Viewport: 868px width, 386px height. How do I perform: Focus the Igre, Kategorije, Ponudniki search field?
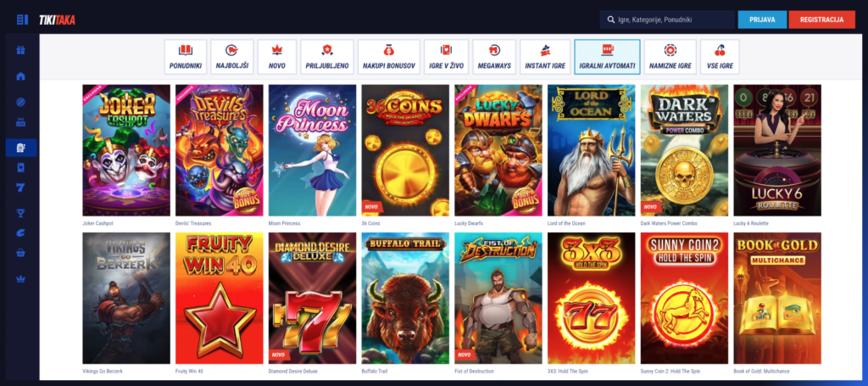[x=667, y=20]
